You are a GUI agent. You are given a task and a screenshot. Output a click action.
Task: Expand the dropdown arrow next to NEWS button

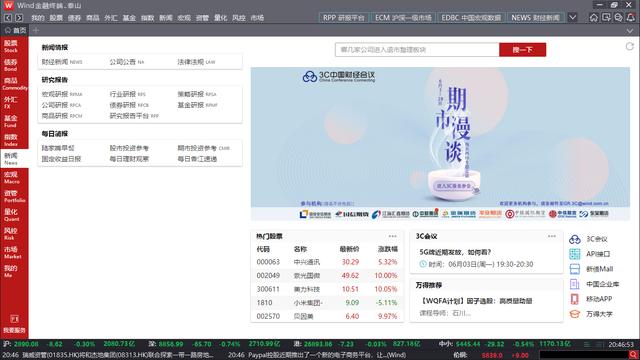[573, 18]
